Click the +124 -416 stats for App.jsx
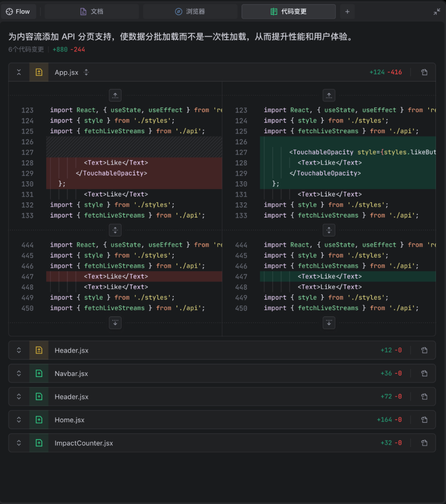Viewport: 446px width, 504px height. click(x=386, y=72)
